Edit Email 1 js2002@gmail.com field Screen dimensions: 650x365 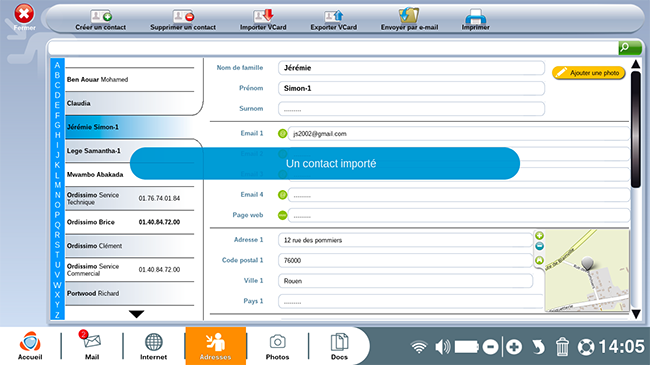click(x=459, y=134)
